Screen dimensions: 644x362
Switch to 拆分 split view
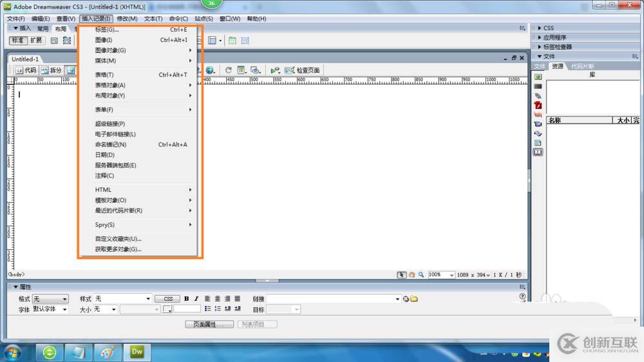click(51, 70)
